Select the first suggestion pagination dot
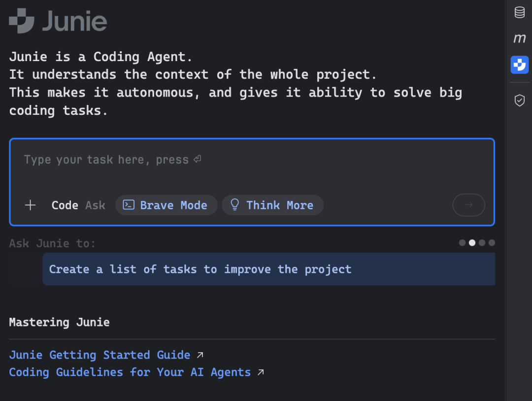The height and width of the screenshot is (401, 532). click(x=462, y=242)
